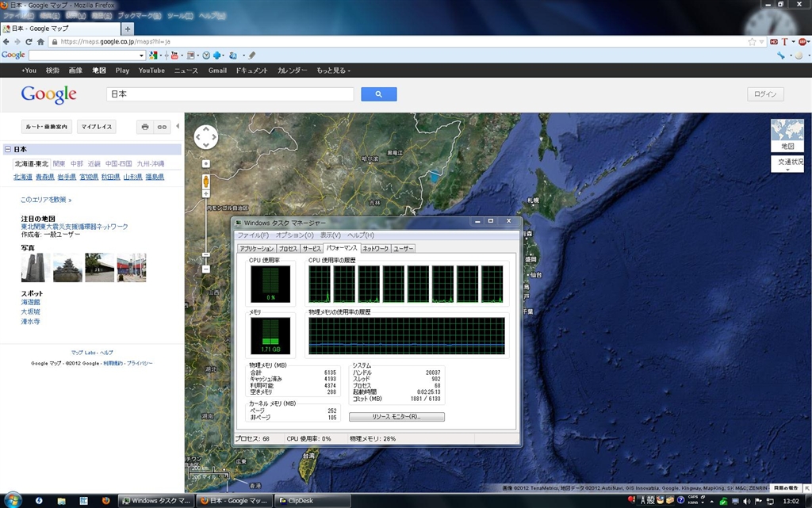This screenshot has height=508, width=812.
Task: Switch to the プロセス tab in Task Manager
Action: coord(287,249)
